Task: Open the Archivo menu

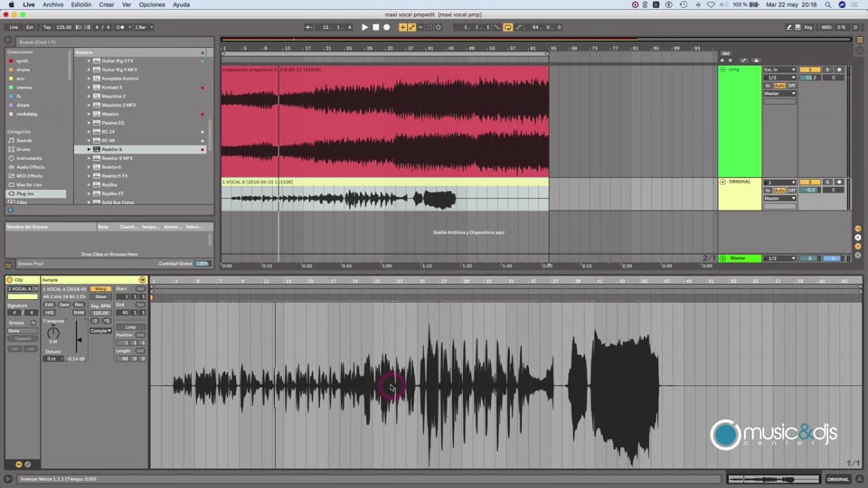Action: pyautogui.click(x=53, y=5)
